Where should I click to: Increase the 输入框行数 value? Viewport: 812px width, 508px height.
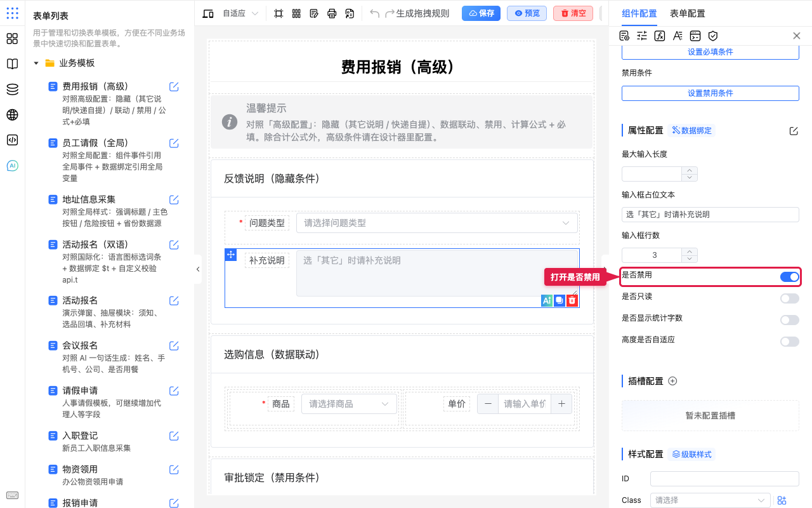point(690,251)
